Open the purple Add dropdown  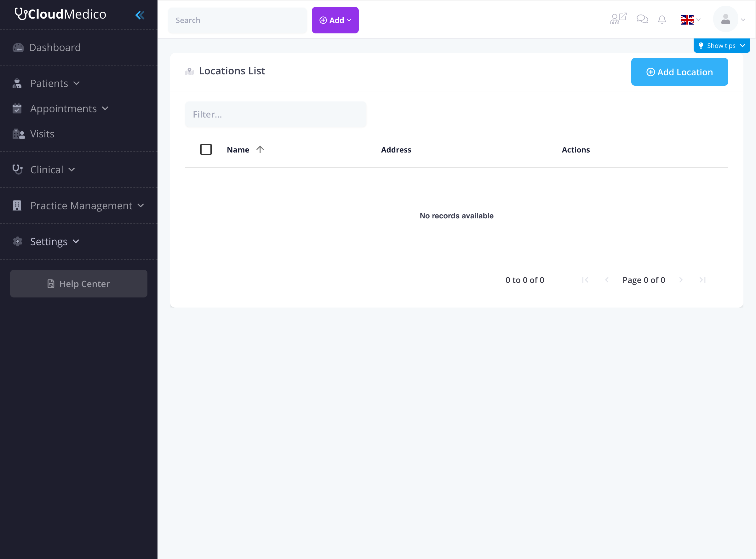[335, 20]
